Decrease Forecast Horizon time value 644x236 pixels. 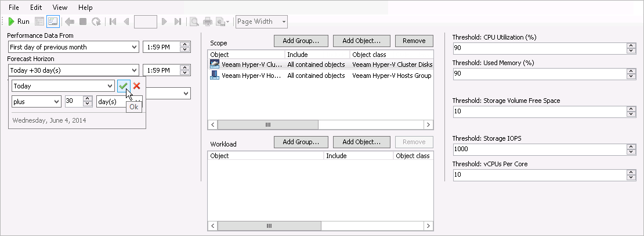pos(185,73)
